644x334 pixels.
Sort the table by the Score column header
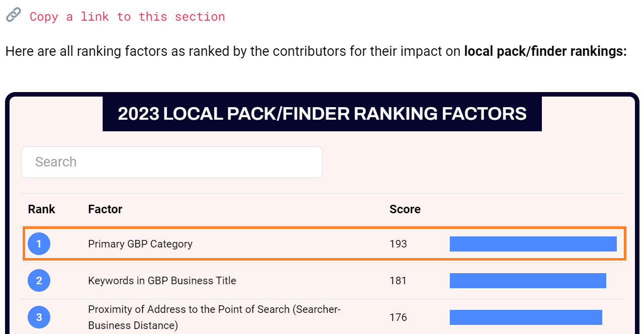coord(405,209)
